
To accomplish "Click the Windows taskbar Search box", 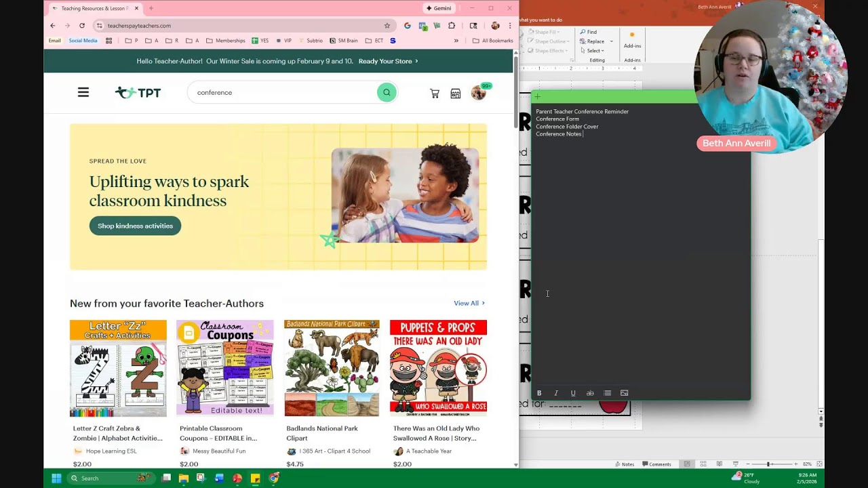I will point(111,478).
